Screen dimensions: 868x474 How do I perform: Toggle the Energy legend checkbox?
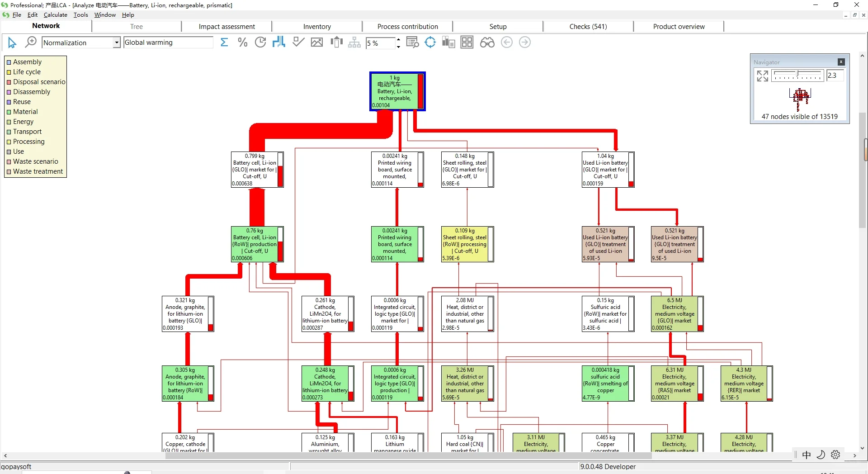[x=9, y=122]
